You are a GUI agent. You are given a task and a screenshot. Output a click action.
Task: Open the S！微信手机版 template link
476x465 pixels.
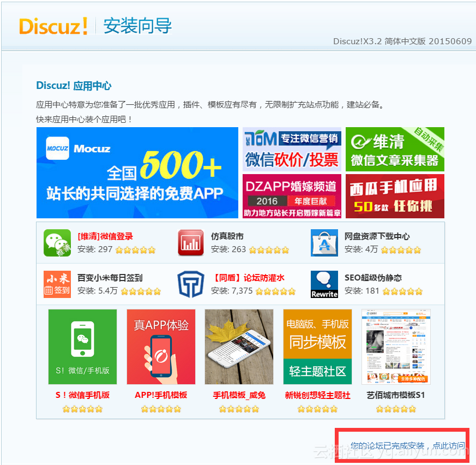click(x=82, y=395)
